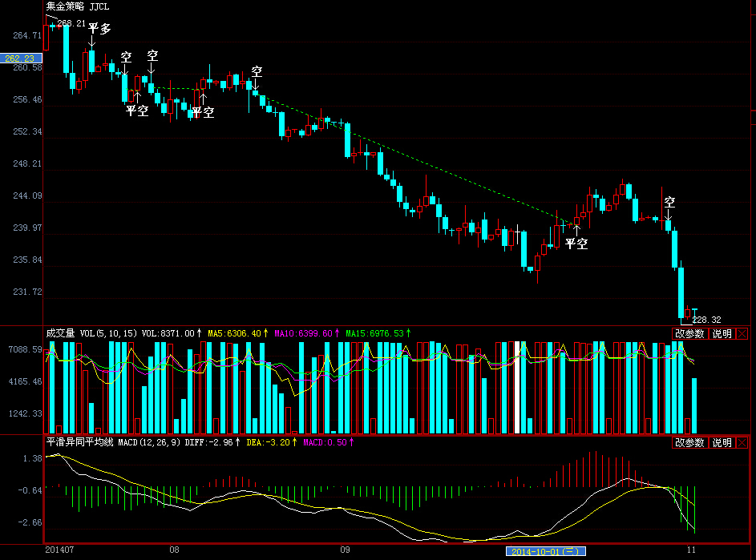Click the MACD:0.50 value
This screenshot has width=756, height=560.
[x=325, y=442]
